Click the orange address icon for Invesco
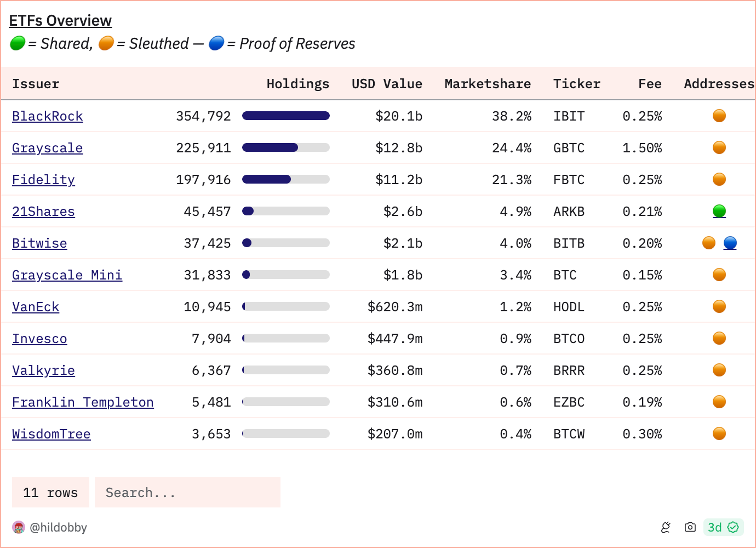The image size is (756, 548). [719, 338]
